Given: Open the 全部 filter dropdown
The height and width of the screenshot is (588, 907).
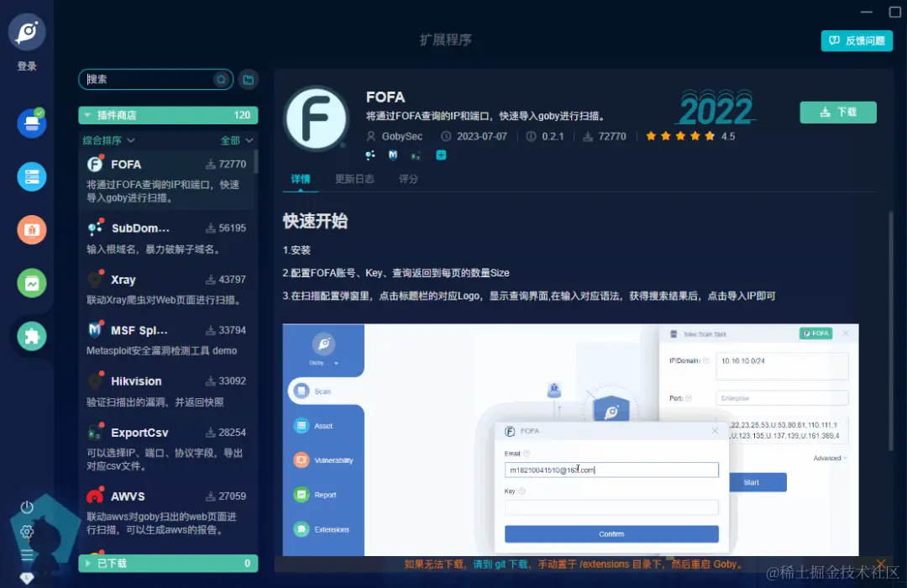Looking at the screenshot, I should pos(237,140).
